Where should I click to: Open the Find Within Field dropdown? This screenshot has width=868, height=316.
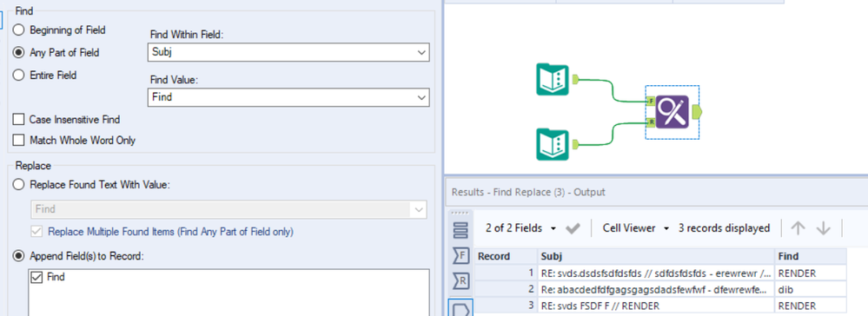(422, 53)
